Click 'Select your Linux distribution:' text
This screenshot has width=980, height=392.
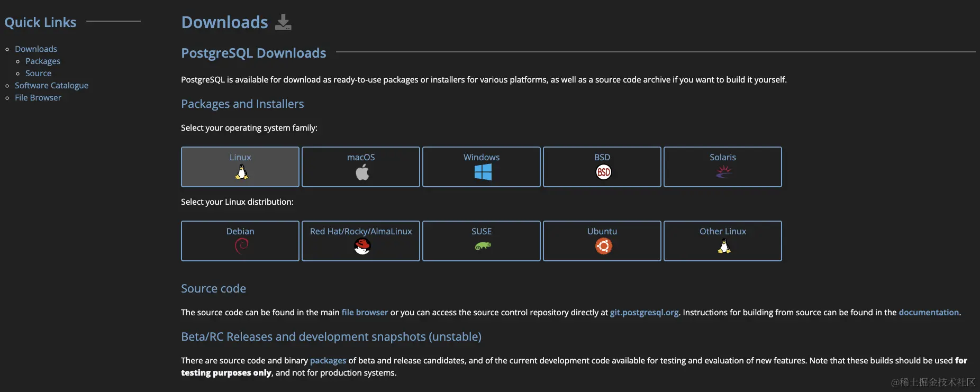pos(237,202)
